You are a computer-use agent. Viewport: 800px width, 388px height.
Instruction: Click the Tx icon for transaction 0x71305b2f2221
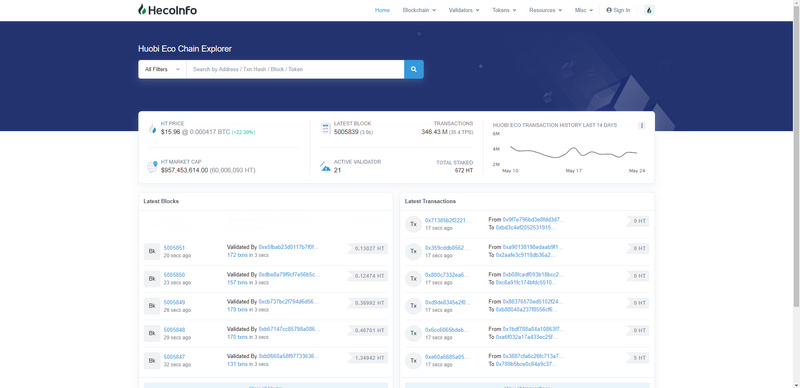coord(413,224)
